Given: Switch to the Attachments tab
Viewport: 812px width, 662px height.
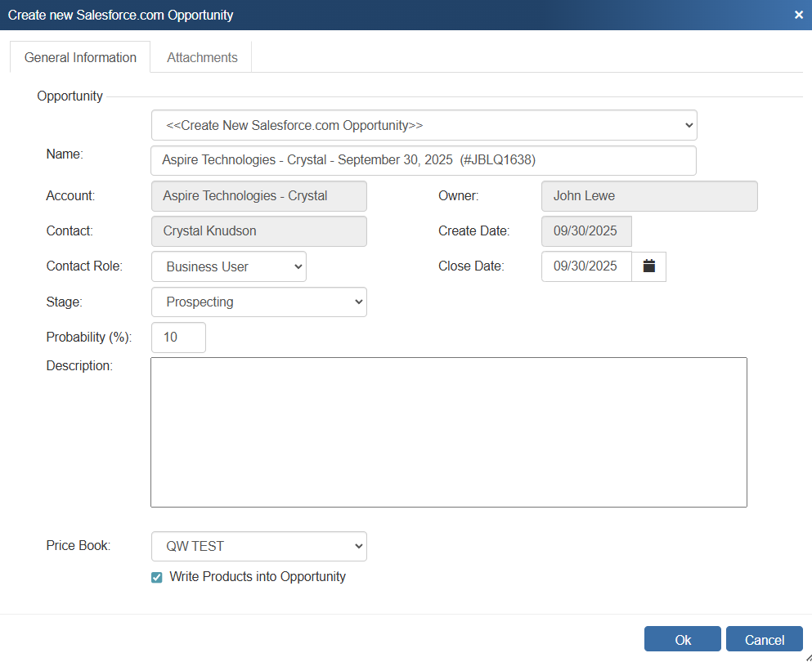Looking at the screenshot, I should [x=202, y=57].
